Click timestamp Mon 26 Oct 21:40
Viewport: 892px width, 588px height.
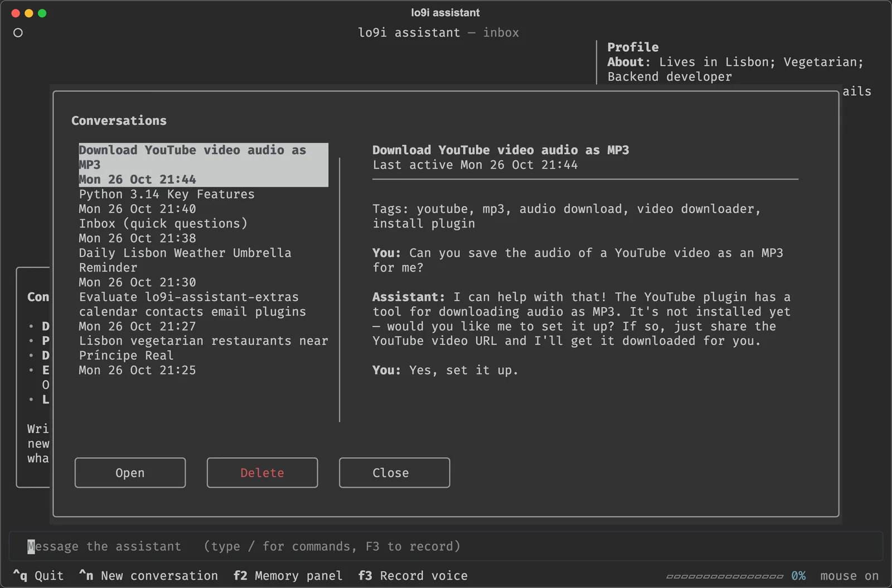137,209
